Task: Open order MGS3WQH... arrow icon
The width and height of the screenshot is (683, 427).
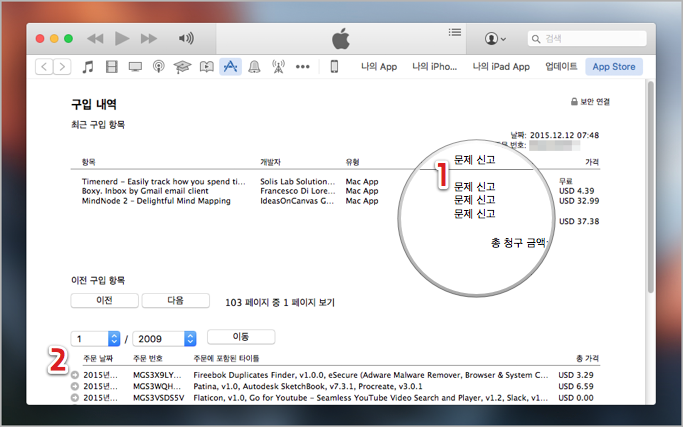Action: click(x=75, y=386)
